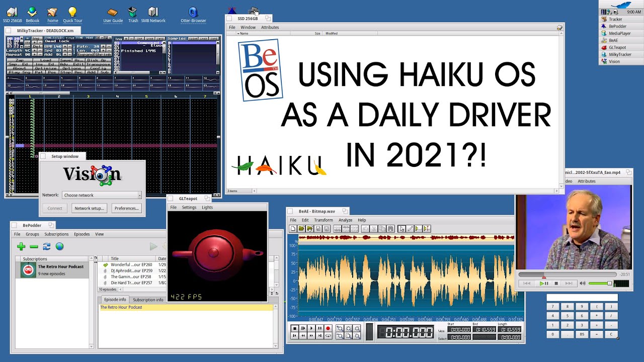644x362 pixels.
Task: Open Attributes menu in SSD 256GB window
Action: (270, 27)
